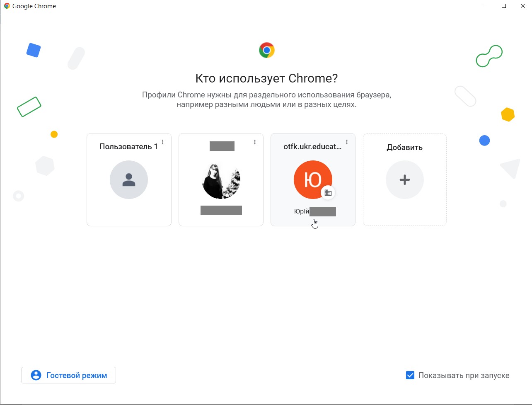Viewport: 532px width, 405px height.
Task: Click the Пользователь 1 profile name
Action: coord(128,147)
